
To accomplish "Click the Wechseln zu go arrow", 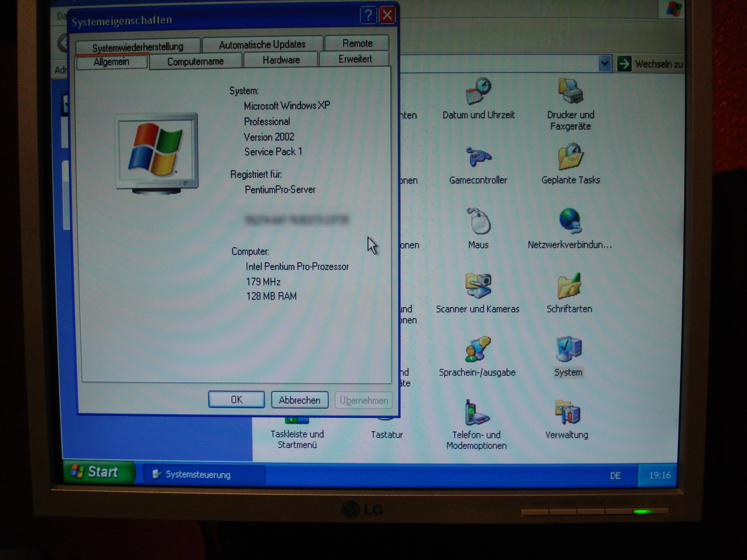I will pyautogui.click(x=624, y=64).
